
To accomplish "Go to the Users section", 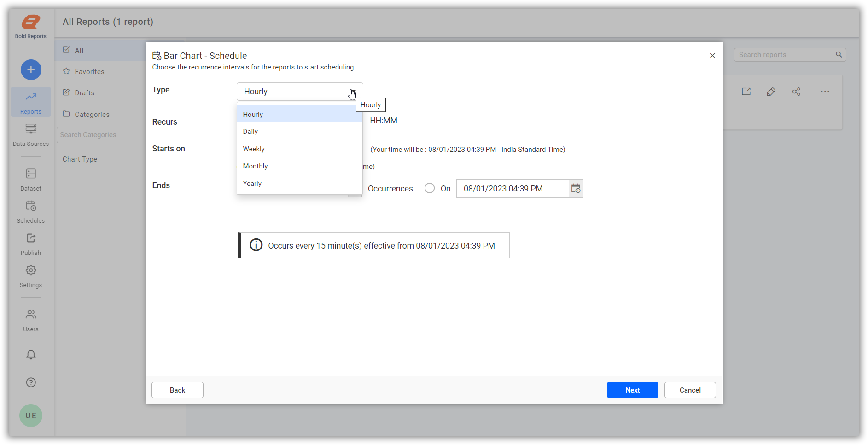I will (x=30, y=320).
